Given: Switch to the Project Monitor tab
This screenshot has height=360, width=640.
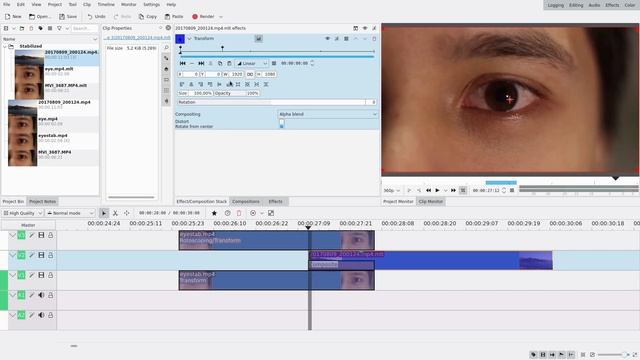Looking at the screenshot, I should pyautogui.click(x=398, y=202).
